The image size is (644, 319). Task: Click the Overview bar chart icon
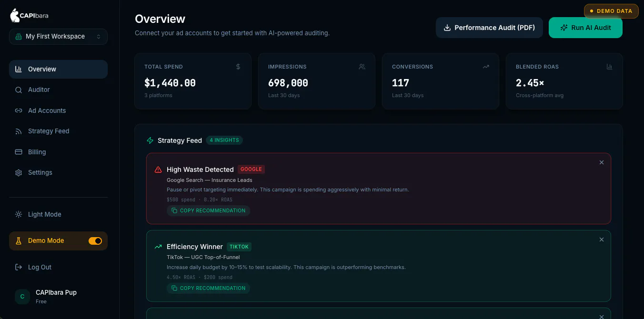click(x=19, y=69)
